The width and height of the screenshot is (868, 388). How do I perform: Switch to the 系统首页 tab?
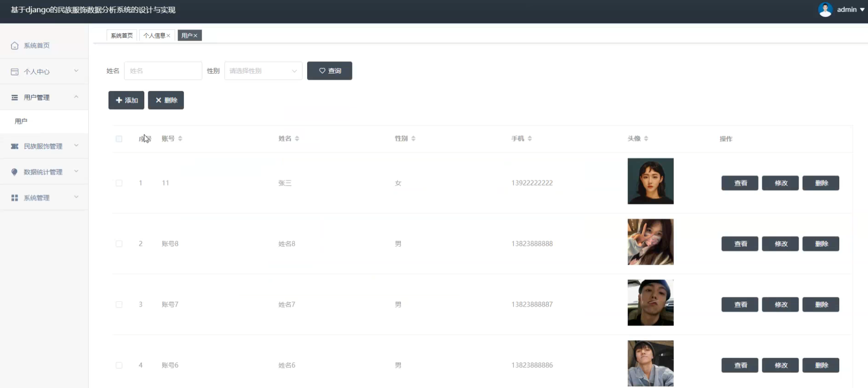[x=122, y=36]
